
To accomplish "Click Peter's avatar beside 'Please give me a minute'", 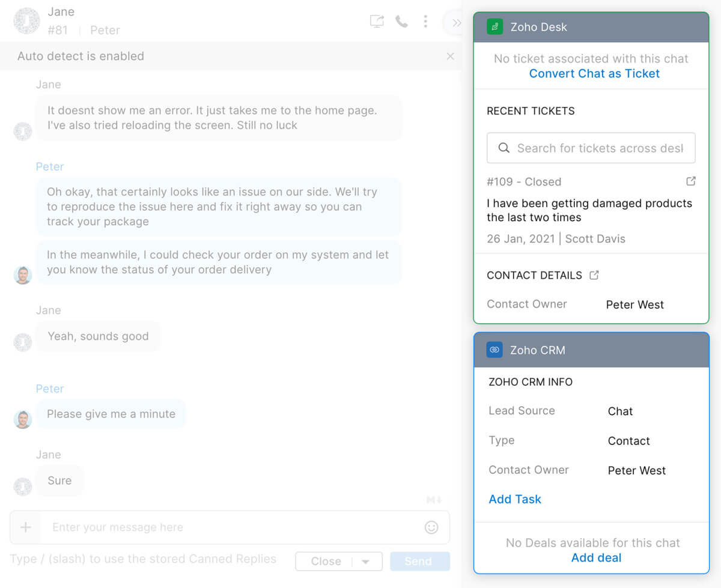I will (x=23, y=419).
